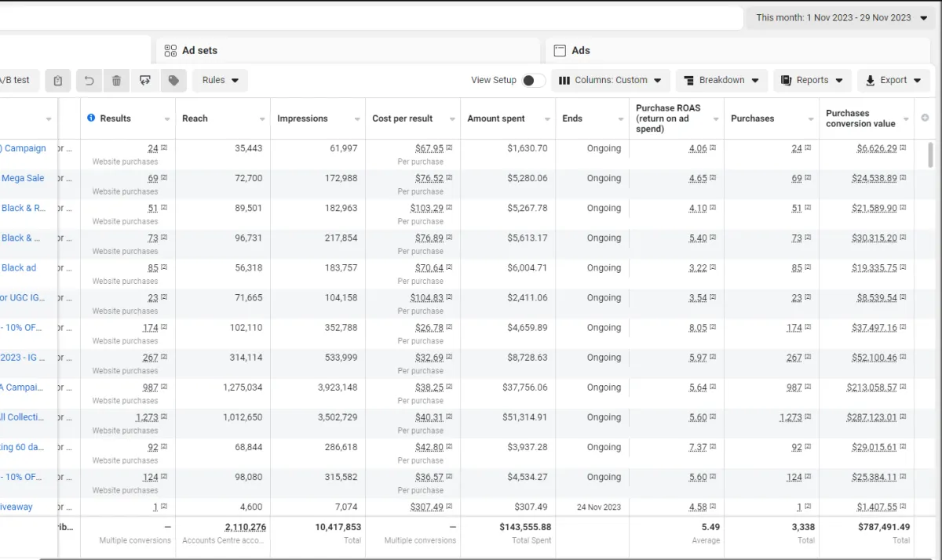Image resolution: width=942 pixels, height=560 pixels.
Task: Click the Purchase ROAS header arrow
Action: pyautogui.click(x=716, y=119)
